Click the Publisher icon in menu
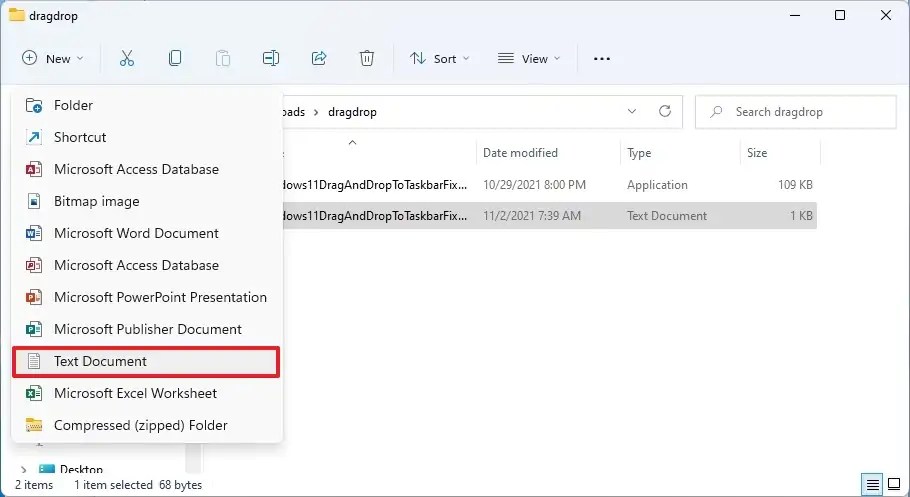 [x=34, y=329]
